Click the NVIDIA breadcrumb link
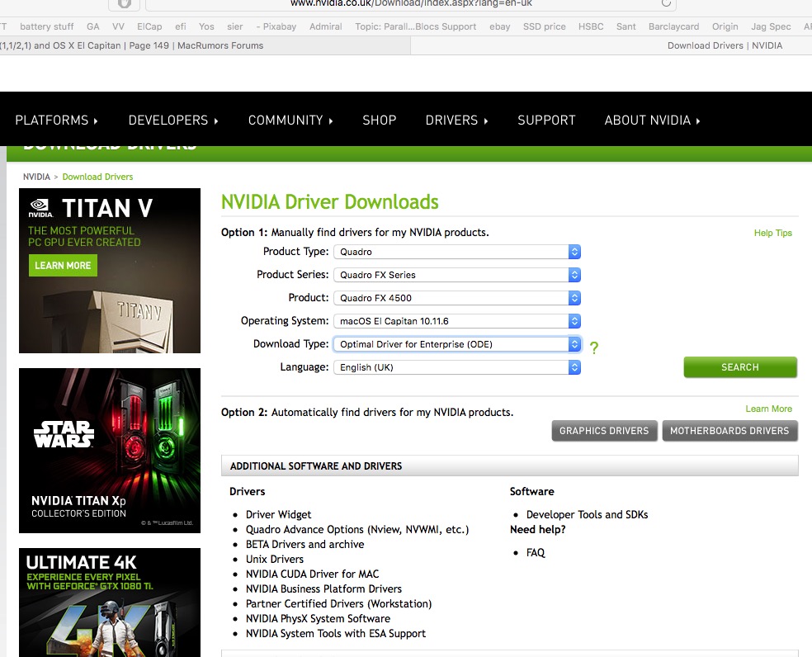Image resolution: width=812 pixels, height=657 pixels. point(36,177)
